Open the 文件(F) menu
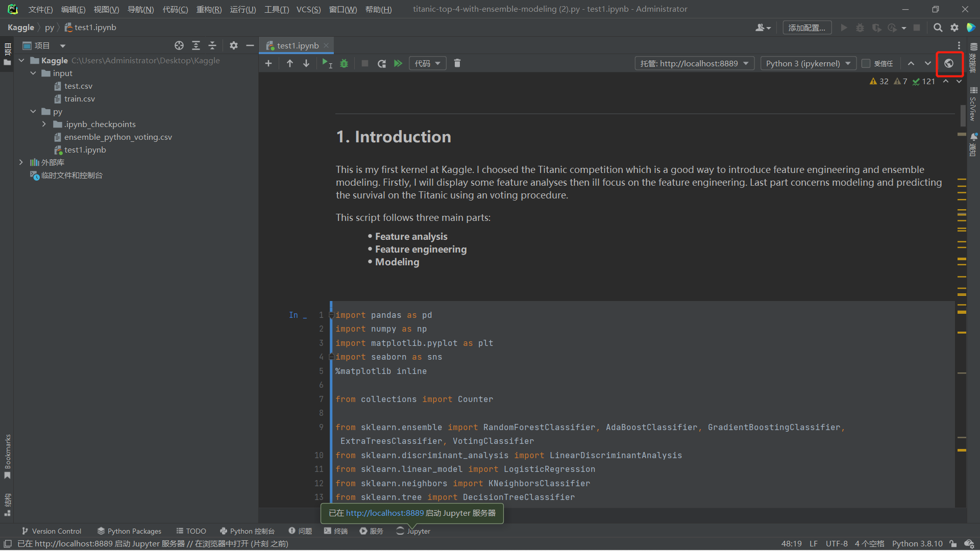 point(40,9)
